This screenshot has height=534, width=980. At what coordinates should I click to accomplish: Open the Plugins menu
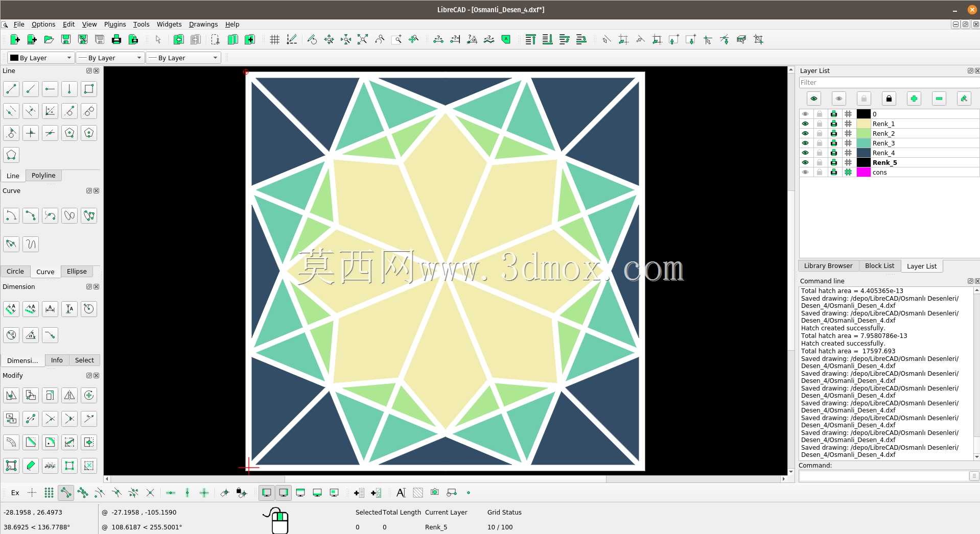point(115,24)
